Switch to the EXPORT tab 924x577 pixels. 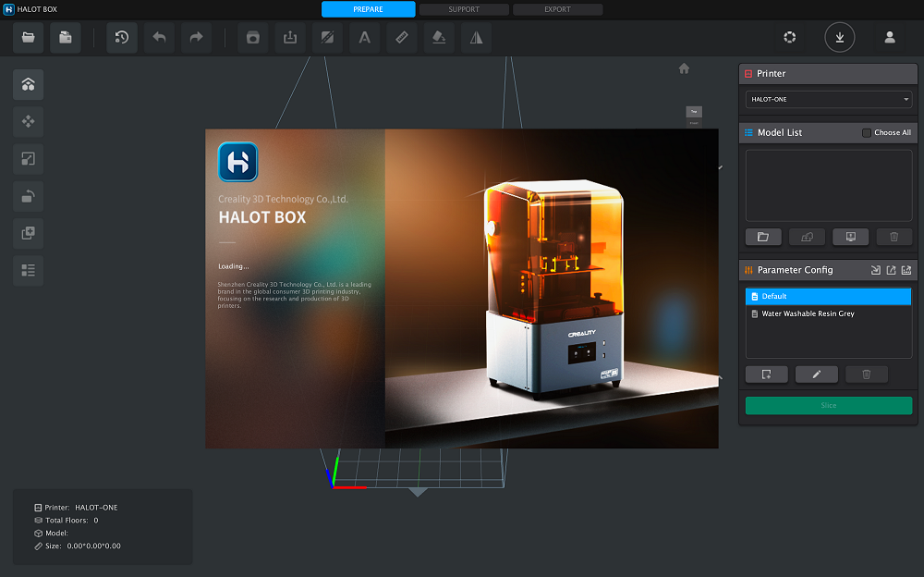(x=557, y=9)
